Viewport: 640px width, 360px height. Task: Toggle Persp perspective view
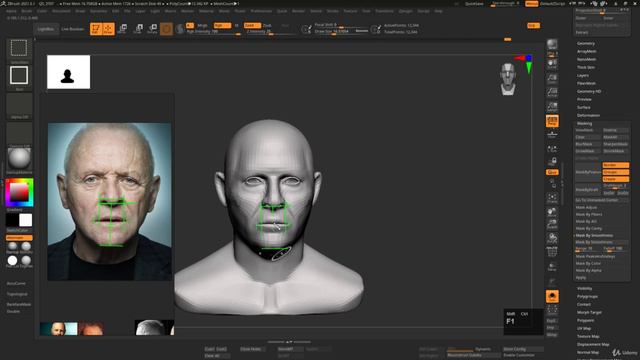pos(552,121)
